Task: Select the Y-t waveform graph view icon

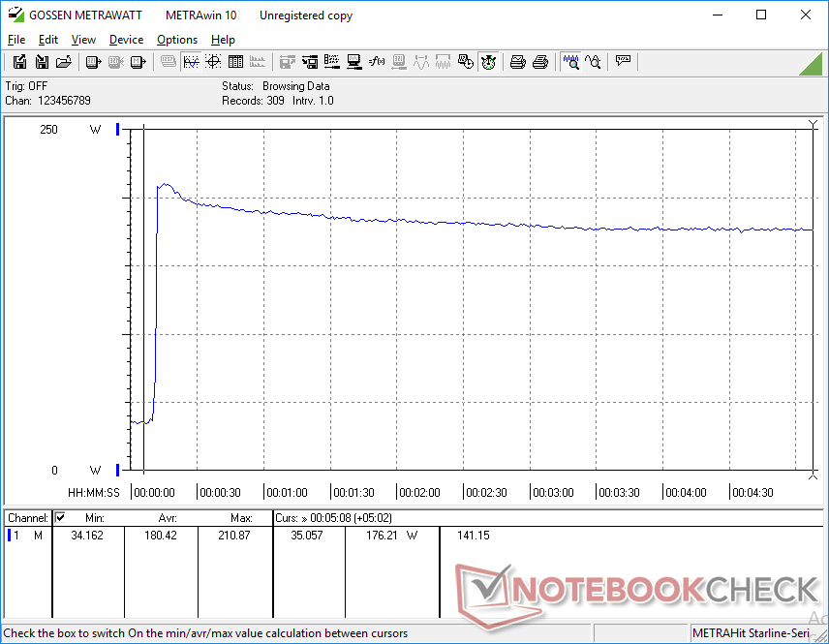Action: 191,62
